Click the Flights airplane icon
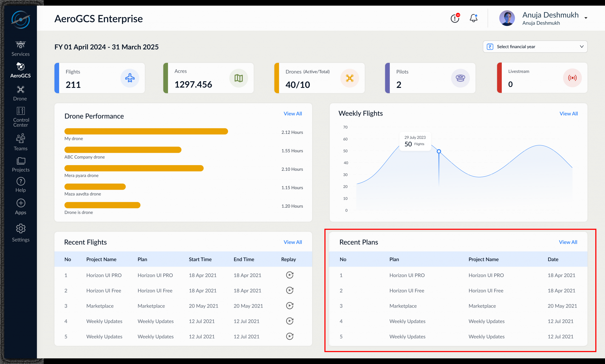Viewport: 605px width, 364px height. (x=130, y=78)
